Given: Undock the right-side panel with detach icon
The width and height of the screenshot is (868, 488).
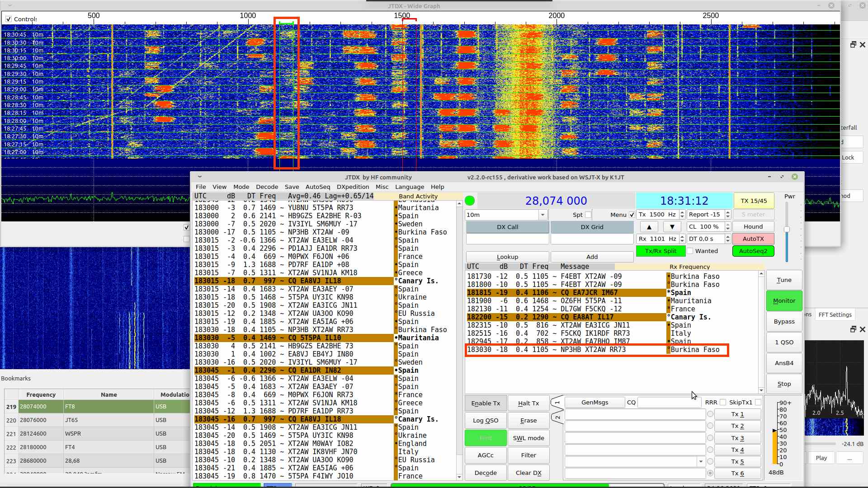Looking at the screenshot, I should pos(853,45).
